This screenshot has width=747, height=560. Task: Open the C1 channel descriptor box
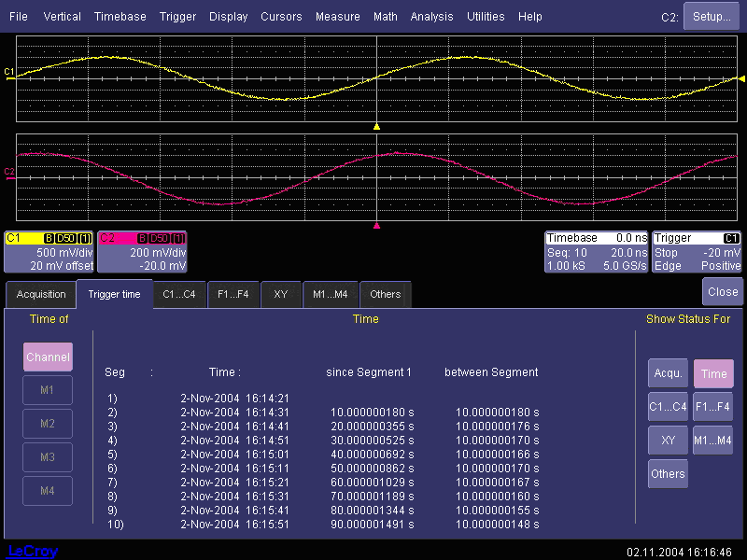point(49,252)
